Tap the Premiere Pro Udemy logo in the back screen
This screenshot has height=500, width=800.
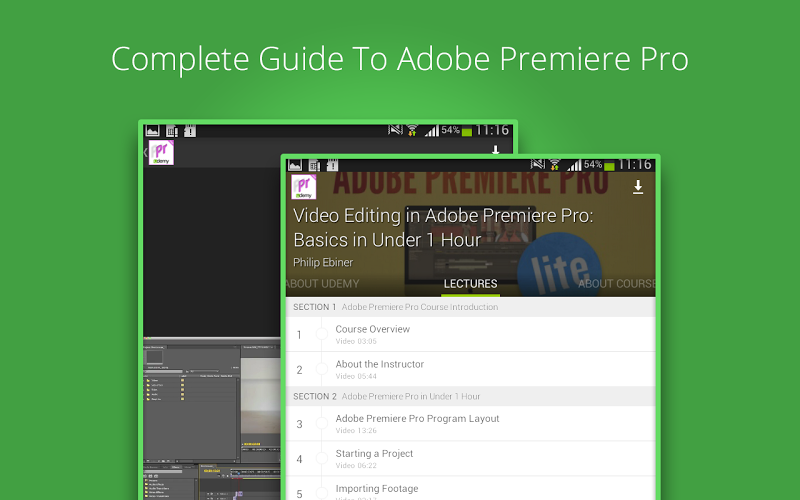161,153
